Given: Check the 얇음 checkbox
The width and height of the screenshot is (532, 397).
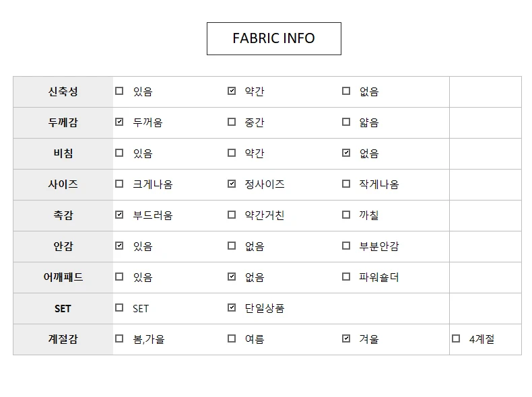Looking at the screenshot, I should point(346,122).
